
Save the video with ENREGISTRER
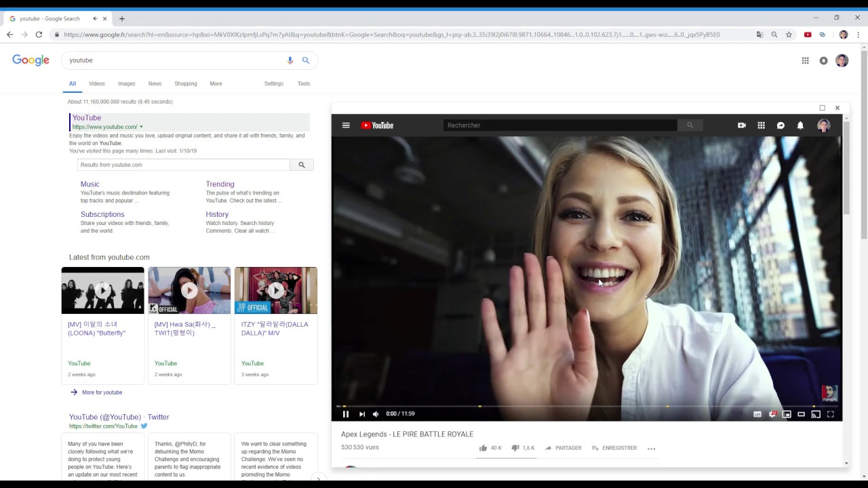614,448
